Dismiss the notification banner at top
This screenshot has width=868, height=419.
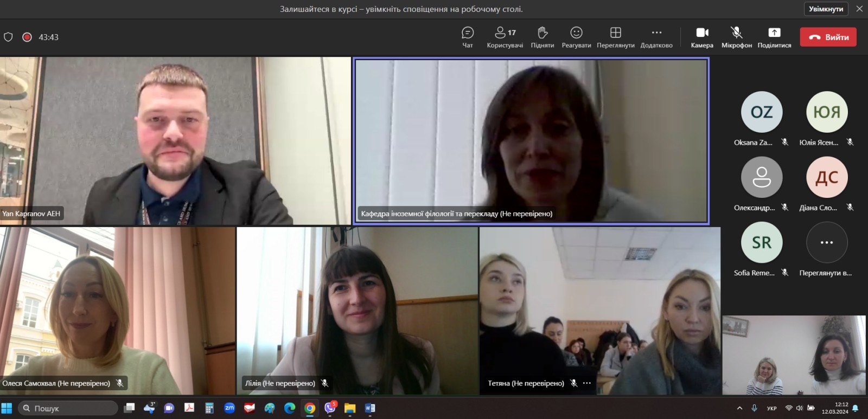pos(859,9)
